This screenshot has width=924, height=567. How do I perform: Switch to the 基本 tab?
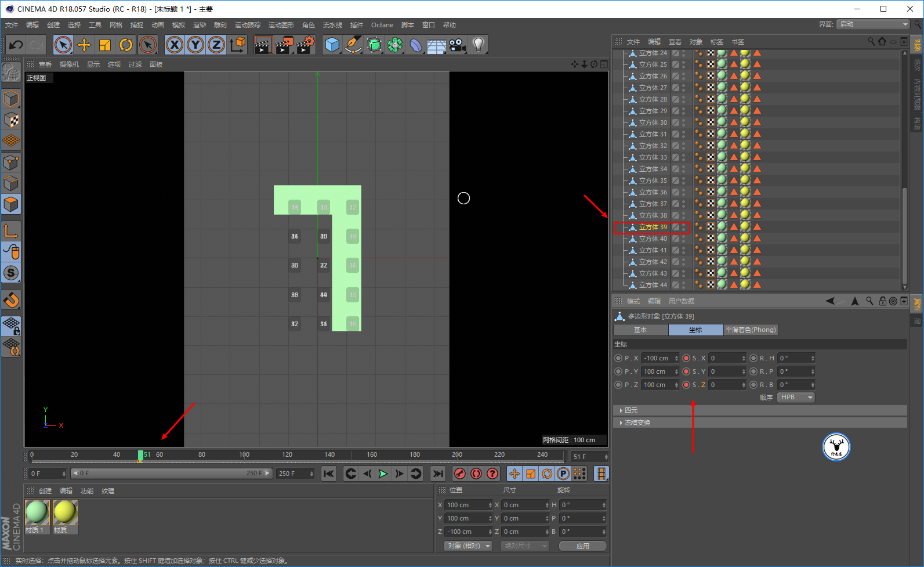[640, 330]
